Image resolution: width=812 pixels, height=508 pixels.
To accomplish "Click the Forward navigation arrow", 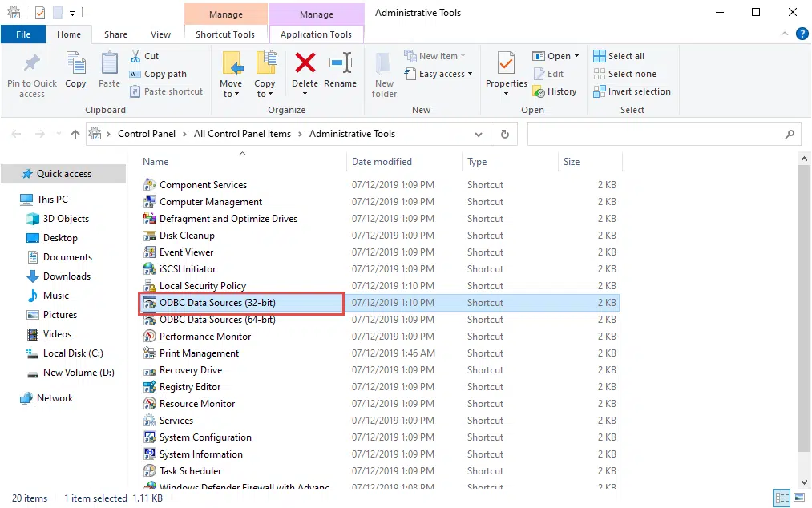I will (40, 134).
